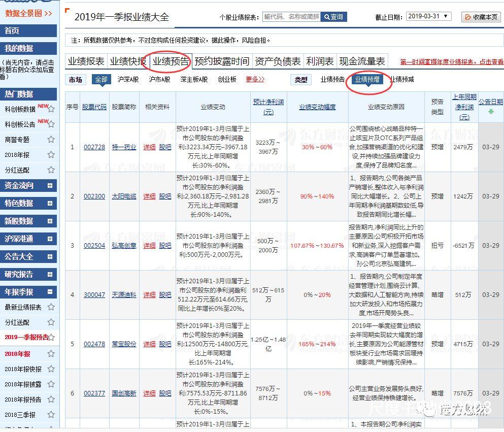Filter market by 沪深A股
This screenshot has width=504, height=432.
(x=128, y=79)
